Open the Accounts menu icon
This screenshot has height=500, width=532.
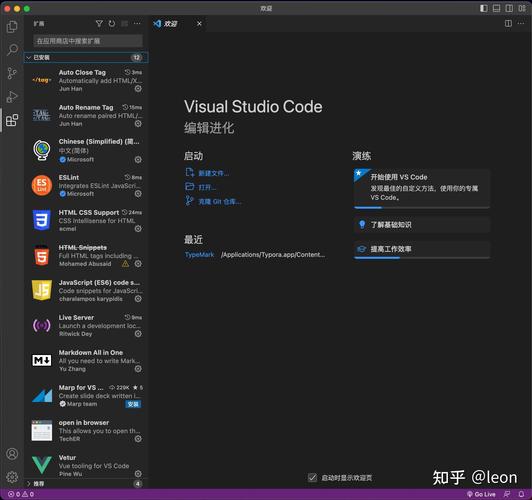click(12, 454)
